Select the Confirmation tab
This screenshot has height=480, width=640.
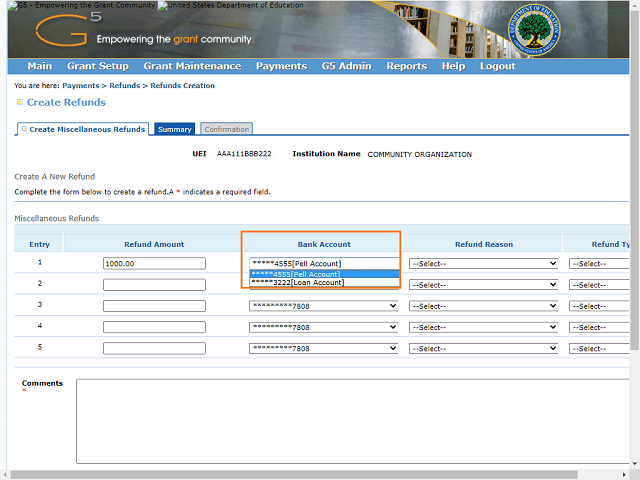[x=227, y=129]
